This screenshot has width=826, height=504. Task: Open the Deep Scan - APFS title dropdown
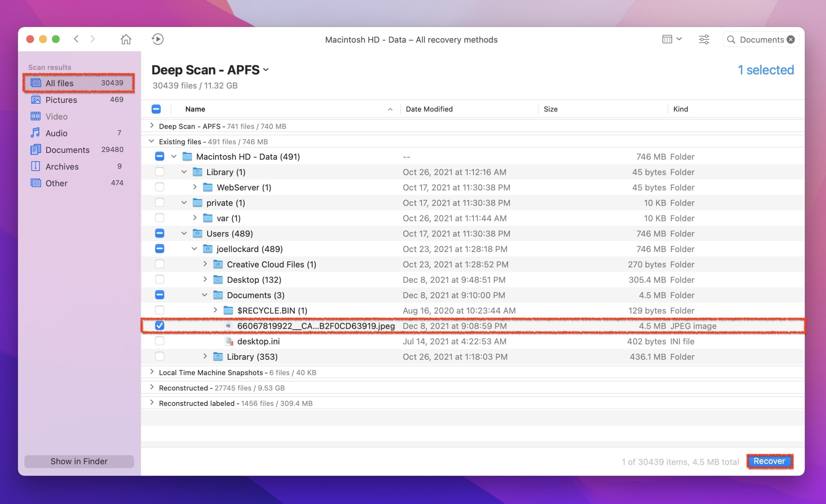point(266,70)
